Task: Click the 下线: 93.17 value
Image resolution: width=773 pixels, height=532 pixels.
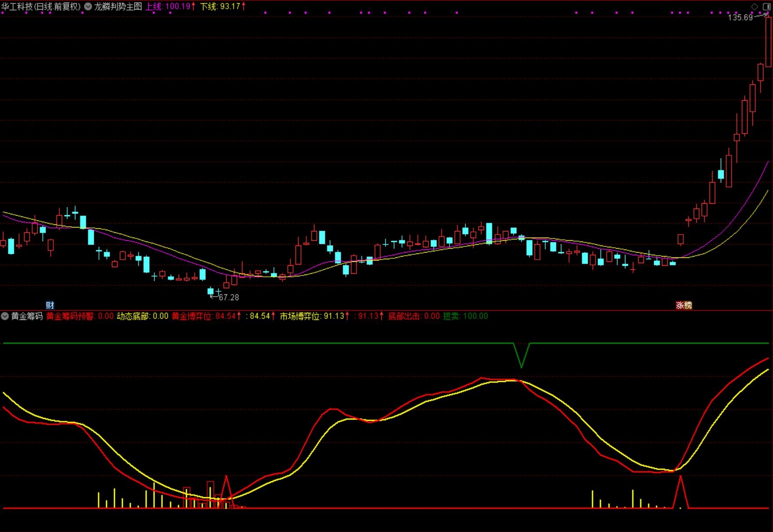Action: 223,7
